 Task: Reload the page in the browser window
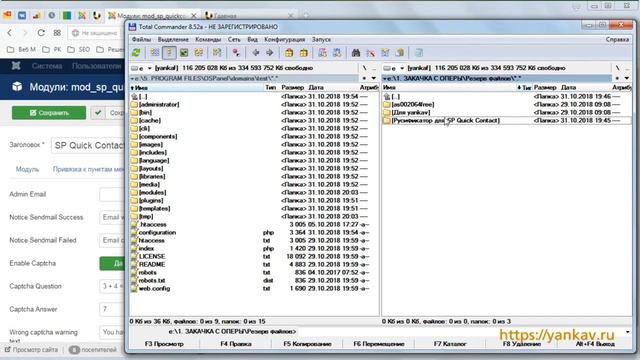41,33
